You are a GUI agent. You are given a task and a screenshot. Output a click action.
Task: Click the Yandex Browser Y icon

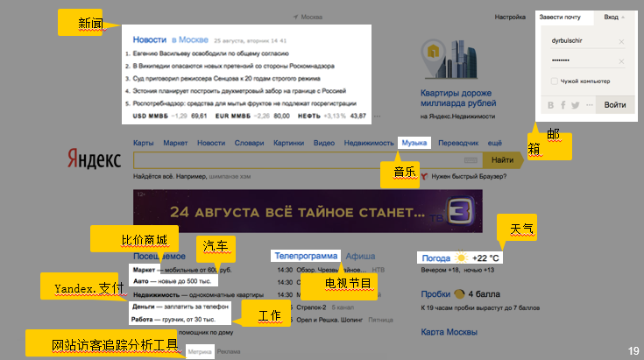pos(424,176)
